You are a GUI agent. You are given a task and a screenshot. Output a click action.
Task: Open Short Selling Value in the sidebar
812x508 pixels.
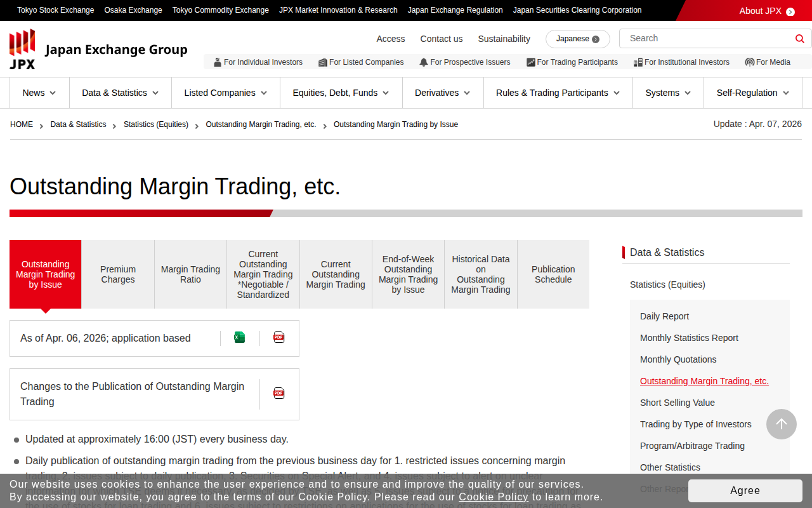pos(678,403)
